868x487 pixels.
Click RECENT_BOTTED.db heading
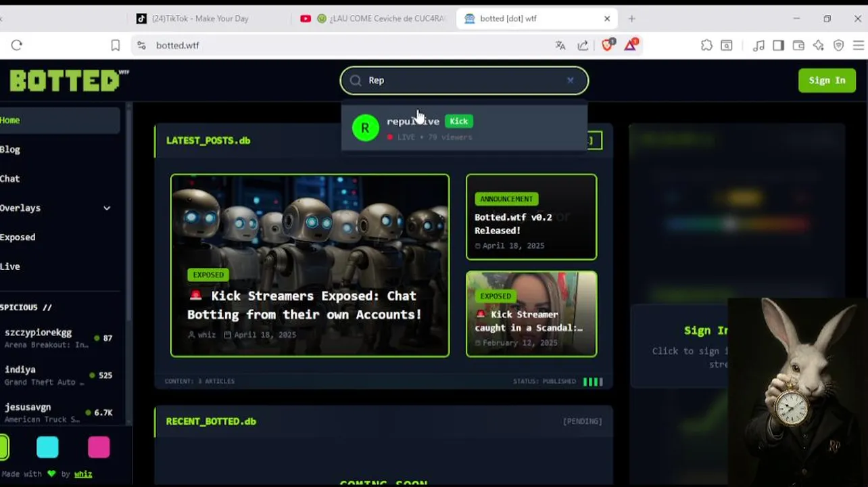point(211,421)
